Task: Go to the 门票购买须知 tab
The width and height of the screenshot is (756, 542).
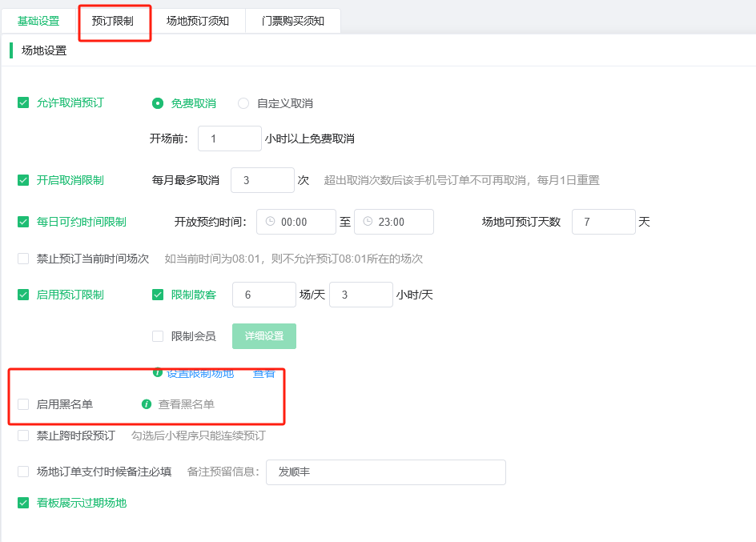Action: [293, 21]
